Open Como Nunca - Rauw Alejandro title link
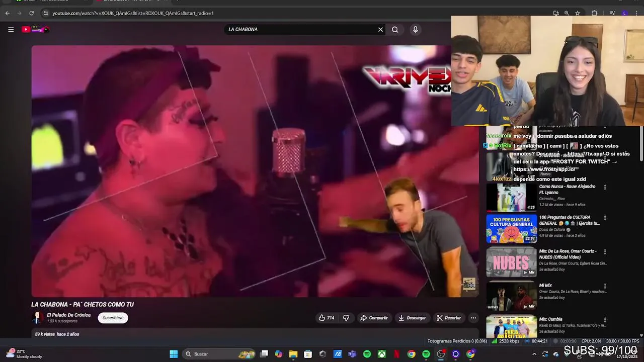 567,189
